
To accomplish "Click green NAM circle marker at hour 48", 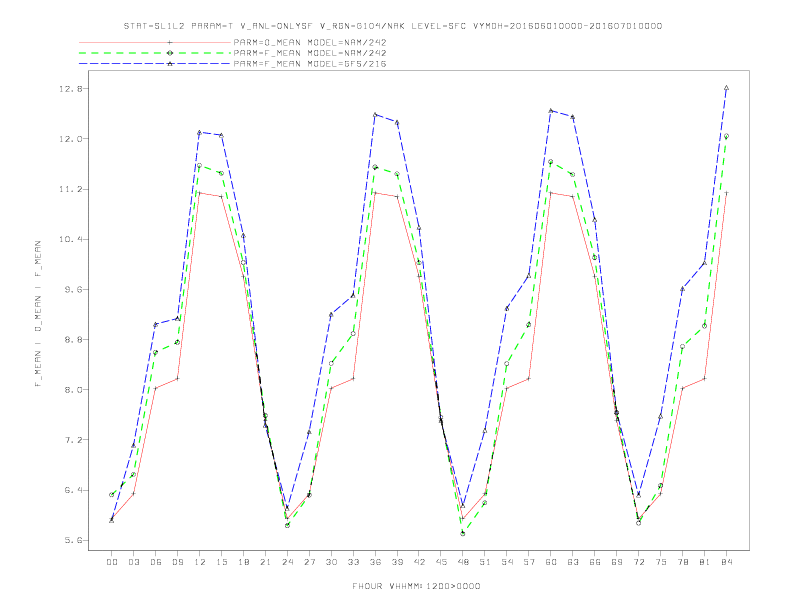I will click(x=463, y=533).
